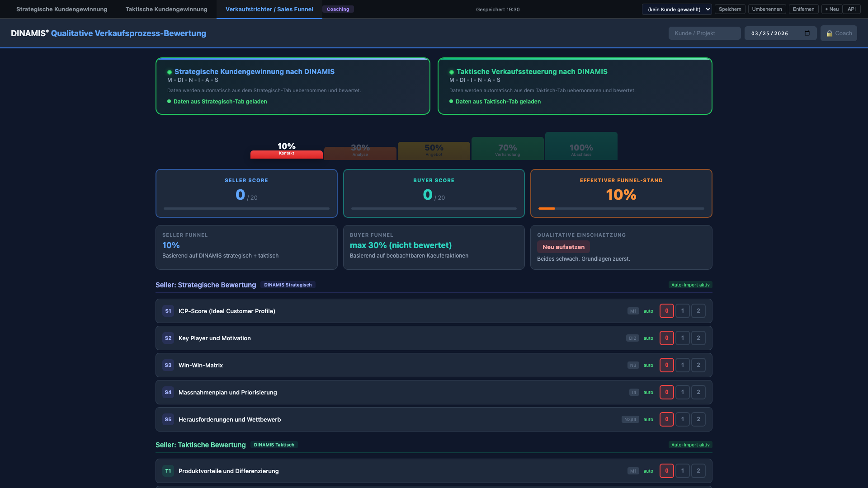Click the M1 tag in ICP-Score row
The image size is (868, 488).
[x=633, y=311]
